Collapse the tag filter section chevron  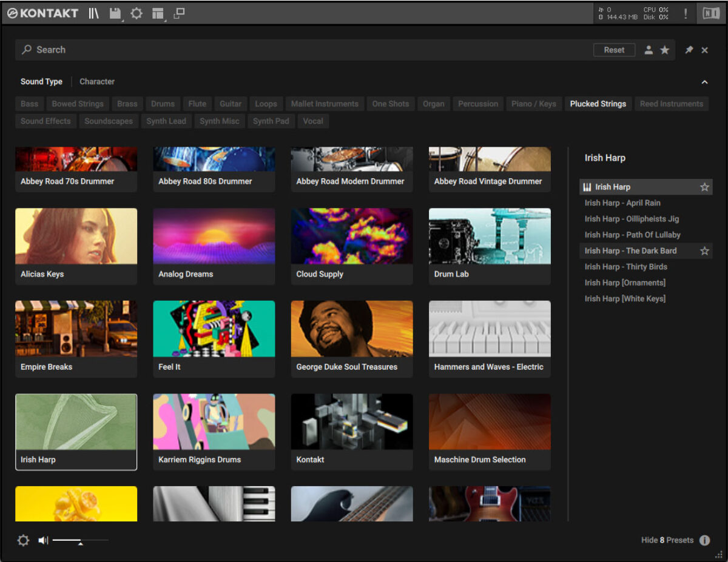[x=704, y=82]
